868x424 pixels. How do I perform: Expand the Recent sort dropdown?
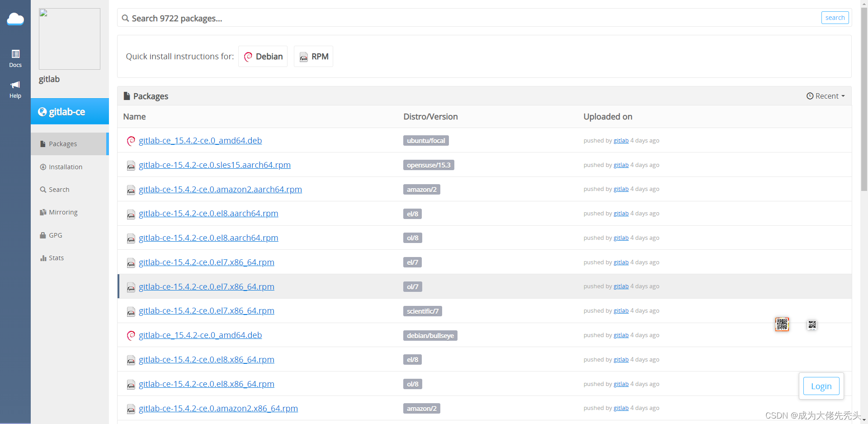(826, 96)
